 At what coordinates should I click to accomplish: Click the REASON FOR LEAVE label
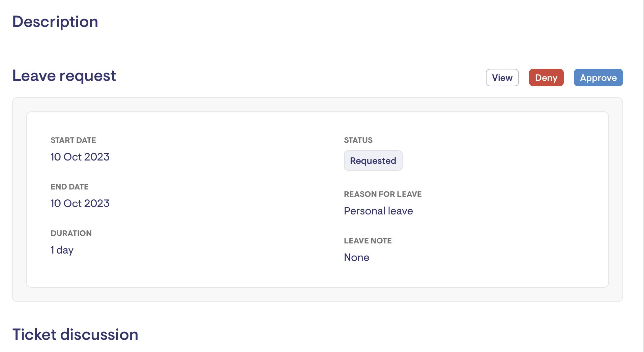click(383, 194)
